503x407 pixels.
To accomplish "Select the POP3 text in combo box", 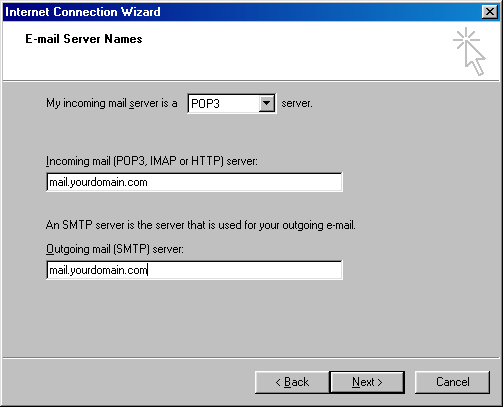I will (205, 104).
